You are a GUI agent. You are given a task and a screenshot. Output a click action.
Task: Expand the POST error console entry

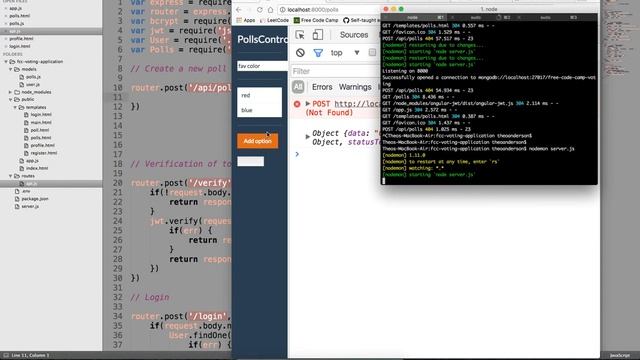(x=308, y=104)
